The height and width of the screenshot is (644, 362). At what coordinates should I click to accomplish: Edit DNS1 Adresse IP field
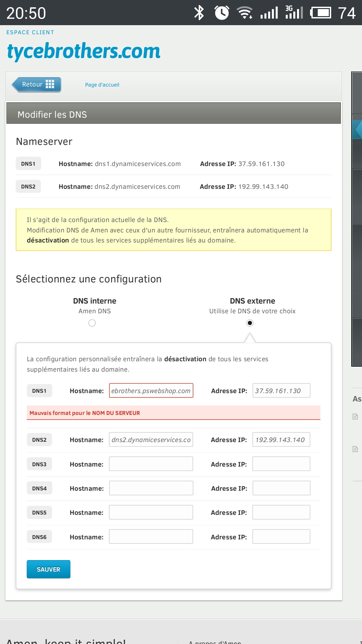coord(281,391)
